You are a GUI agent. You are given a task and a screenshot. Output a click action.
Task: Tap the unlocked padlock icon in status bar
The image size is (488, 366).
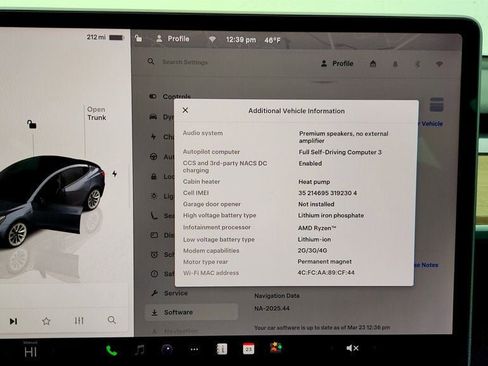138,38
